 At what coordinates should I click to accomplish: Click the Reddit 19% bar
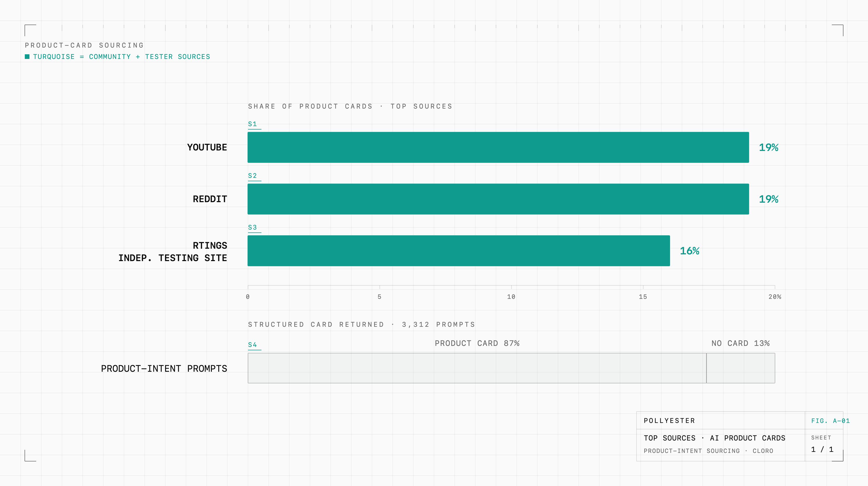pos(498,199)
